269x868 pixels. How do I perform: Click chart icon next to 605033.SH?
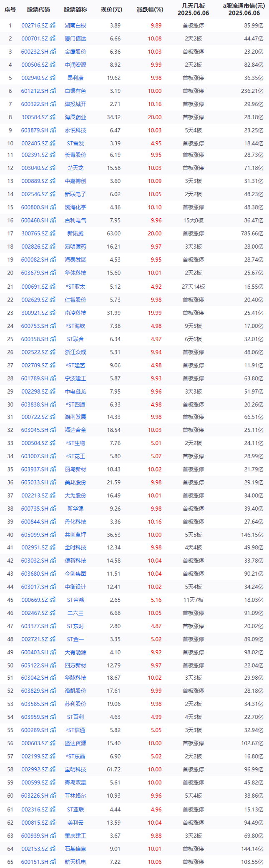[53, 482]
